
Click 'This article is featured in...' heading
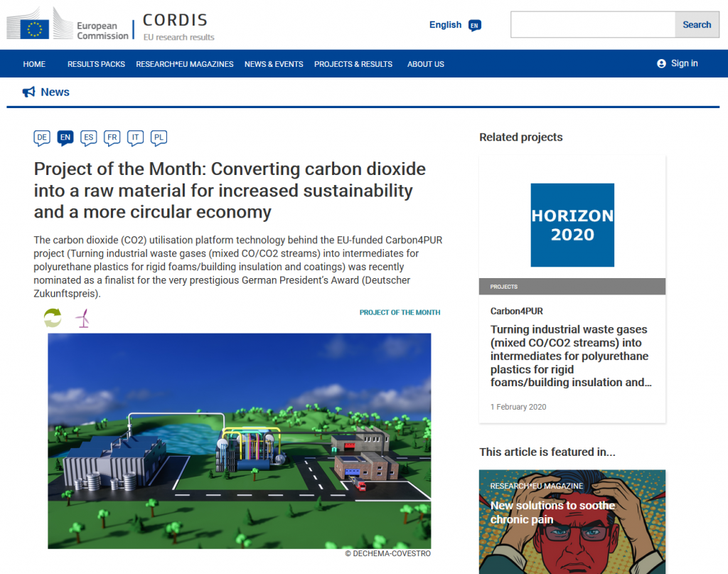click(547, 452)
